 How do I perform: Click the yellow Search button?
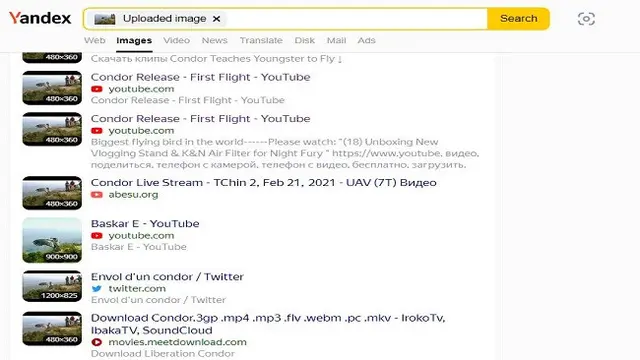point(518,18)
